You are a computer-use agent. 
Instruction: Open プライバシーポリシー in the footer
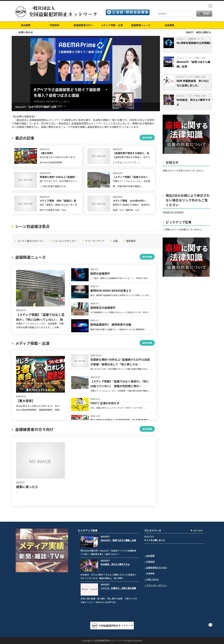156,585
